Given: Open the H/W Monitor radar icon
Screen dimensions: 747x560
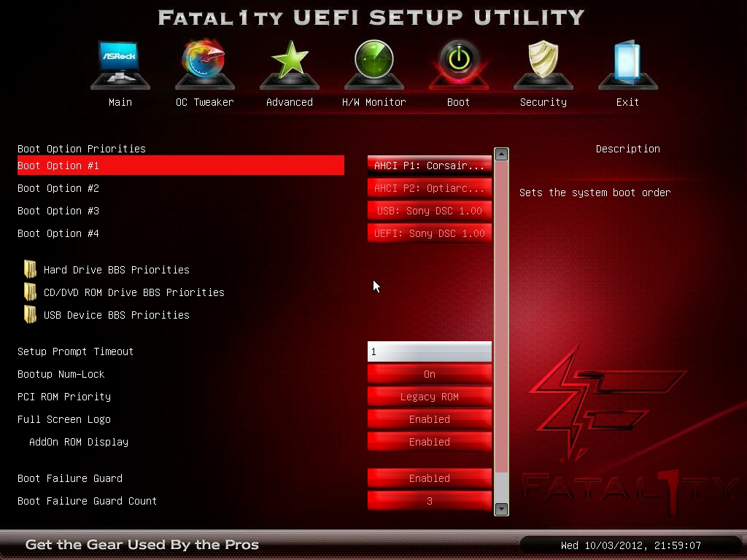Looking at the screenshot, I should [x=374, y=65].
